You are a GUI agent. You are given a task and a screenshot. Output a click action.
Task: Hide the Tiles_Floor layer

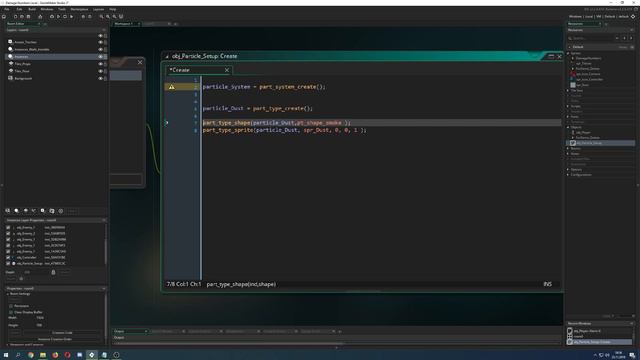(x=100, y=71)
